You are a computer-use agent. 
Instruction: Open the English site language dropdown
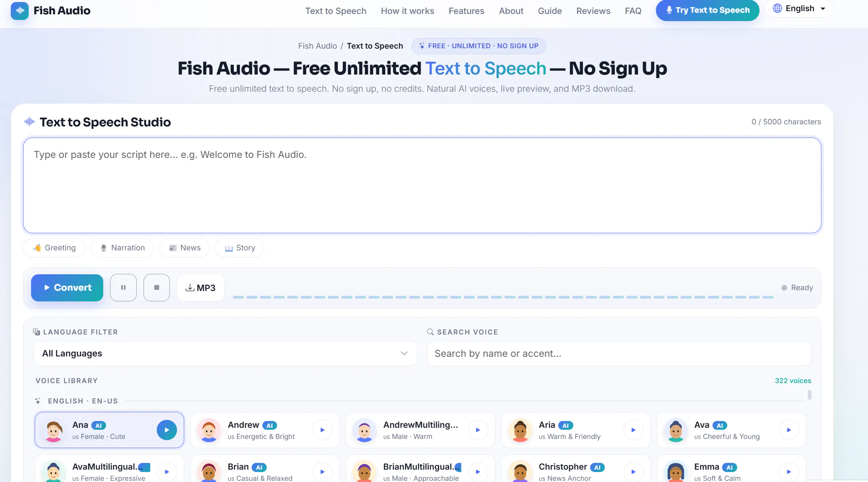point(799,8)
